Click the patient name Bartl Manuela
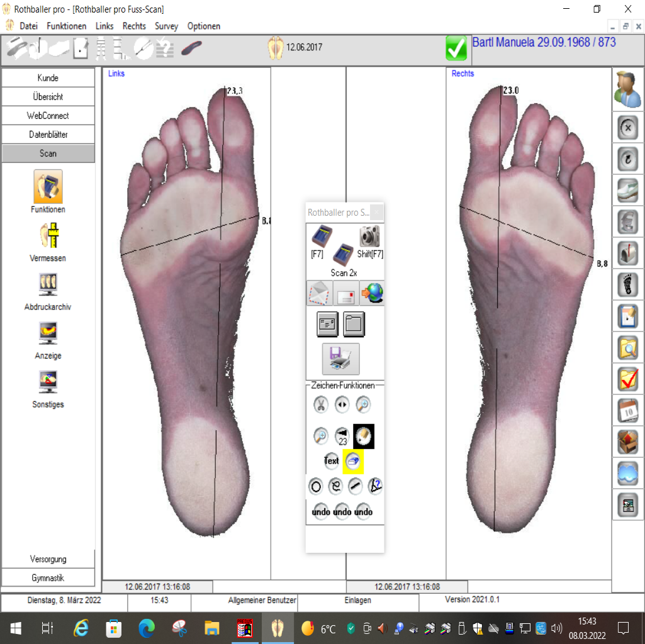 503,42
